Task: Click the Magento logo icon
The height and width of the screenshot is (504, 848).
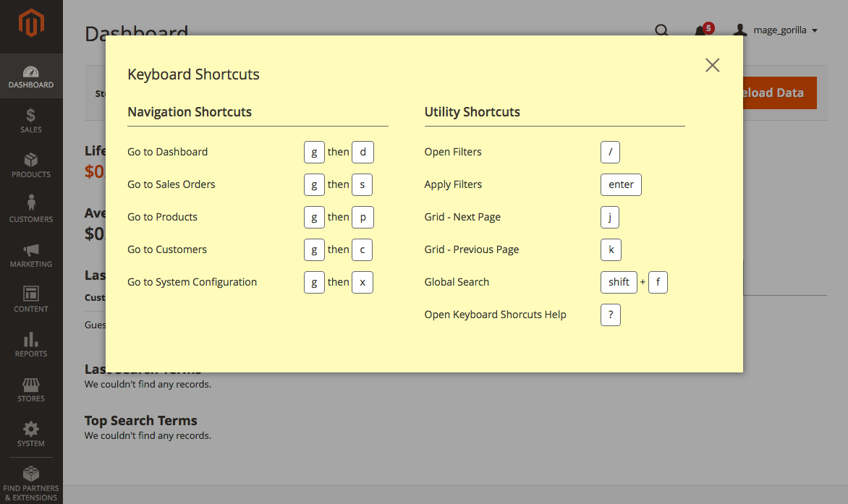Action: point(31,24)
